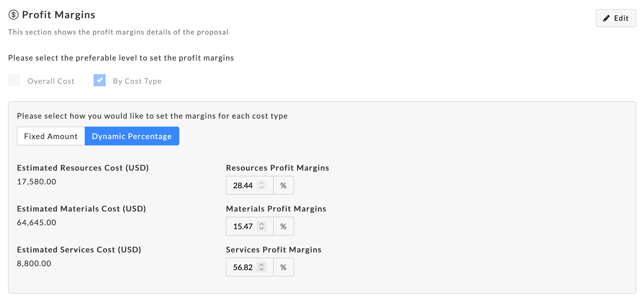This screenshot has width=644, height=303.
Task: Toggle the By Cost Type checkbox
Action: 100,80
